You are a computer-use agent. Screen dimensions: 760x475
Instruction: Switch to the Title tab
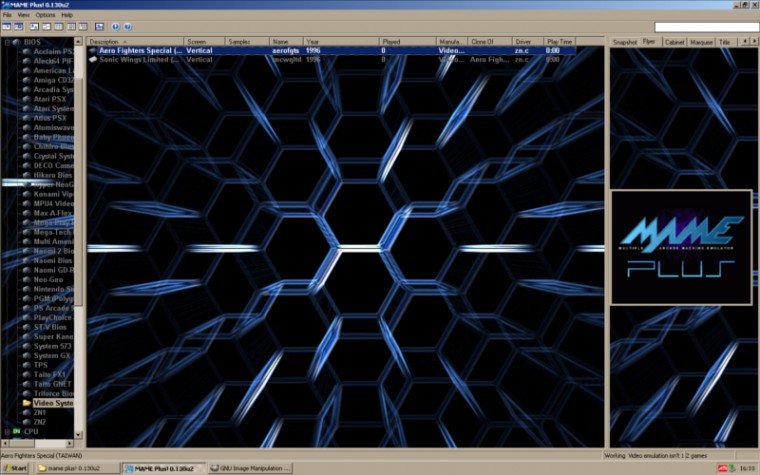(725, 42)
